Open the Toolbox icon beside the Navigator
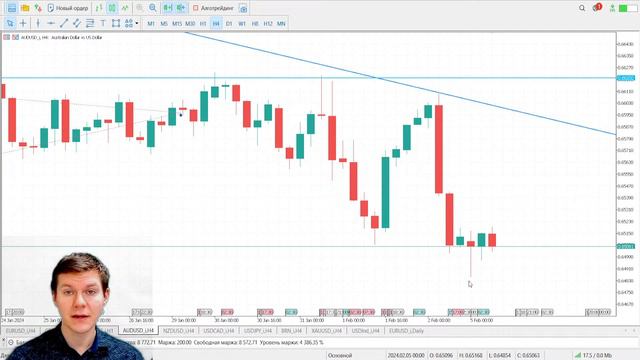 click(x=38, y=8)
